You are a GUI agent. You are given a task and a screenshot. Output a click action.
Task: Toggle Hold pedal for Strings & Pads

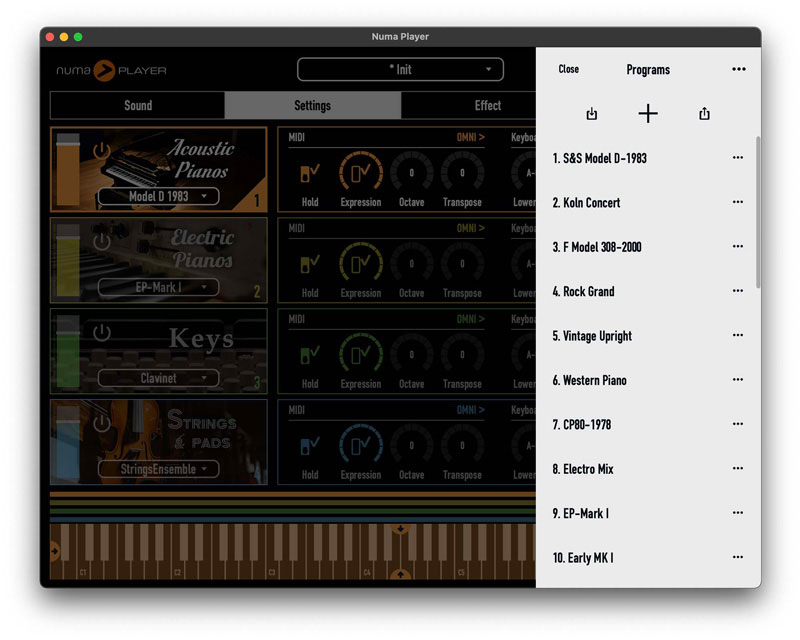310,446
